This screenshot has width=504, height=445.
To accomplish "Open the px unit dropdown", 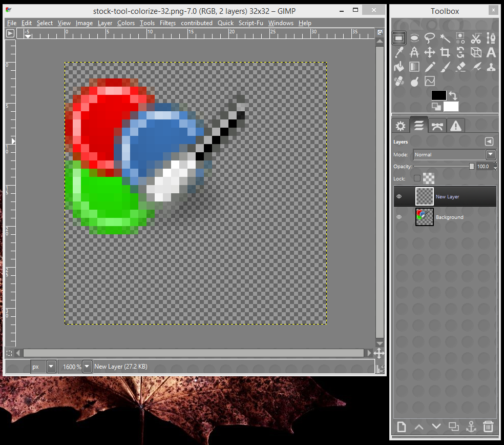I will (x=51, y=367).
